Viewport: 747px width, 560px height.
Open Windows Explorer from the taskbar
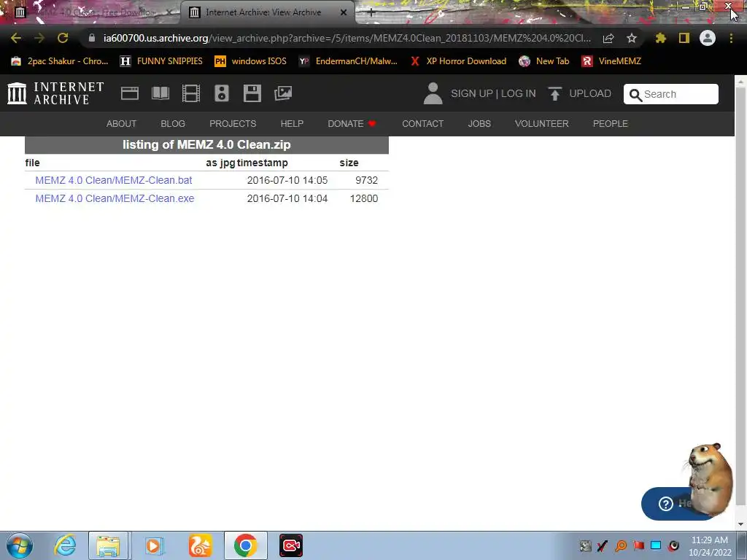(x=108, y=545)
